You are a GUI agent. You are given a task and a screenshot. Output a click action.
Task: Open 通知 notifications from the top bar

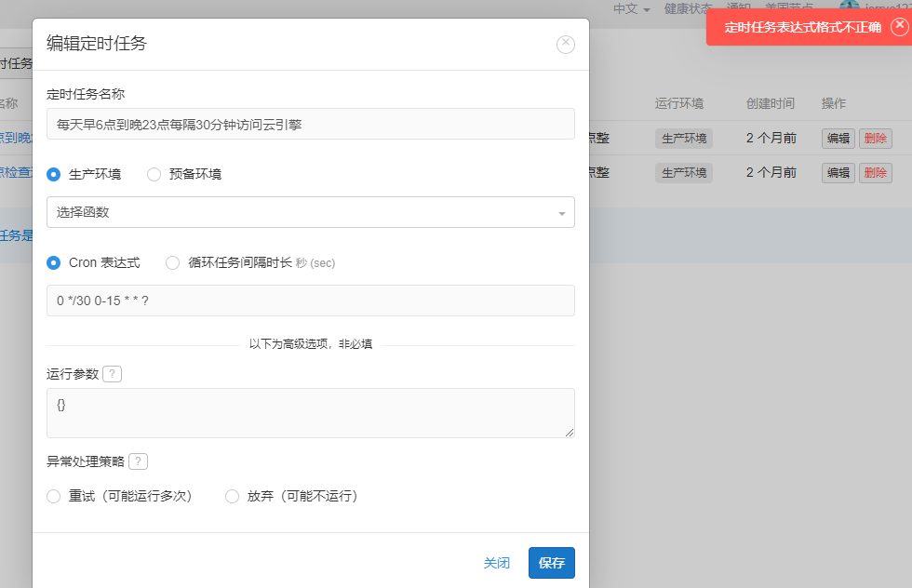pos(738,7)
